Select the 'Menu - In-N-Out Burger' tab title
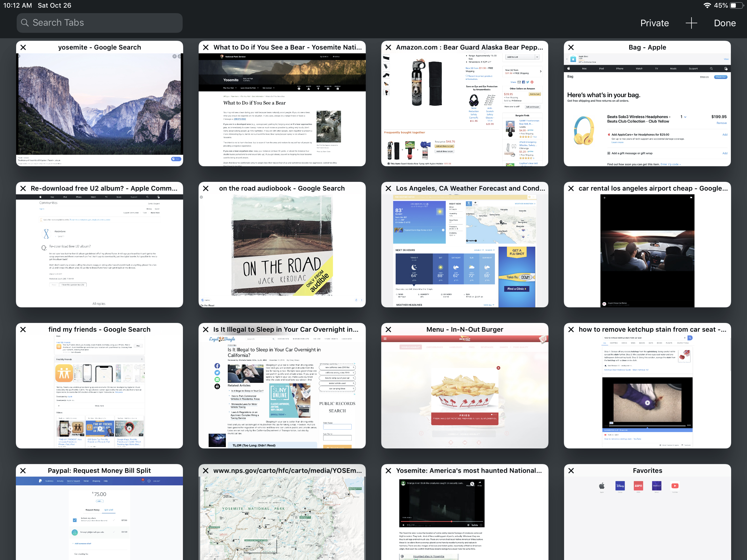 pos(465,329)
